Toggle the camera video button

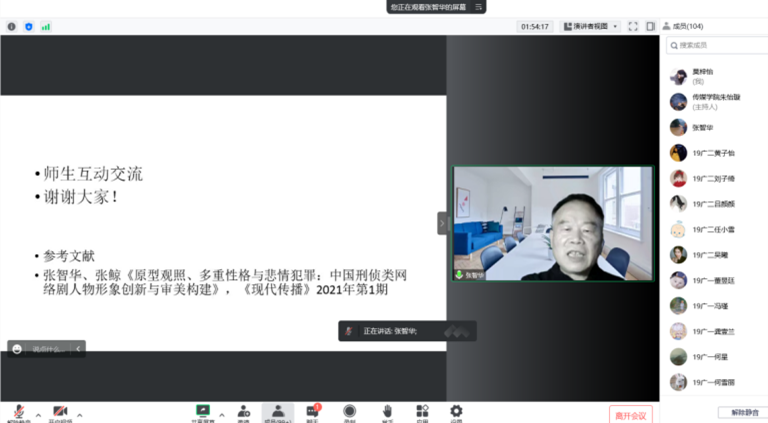(x=59, y=413)
